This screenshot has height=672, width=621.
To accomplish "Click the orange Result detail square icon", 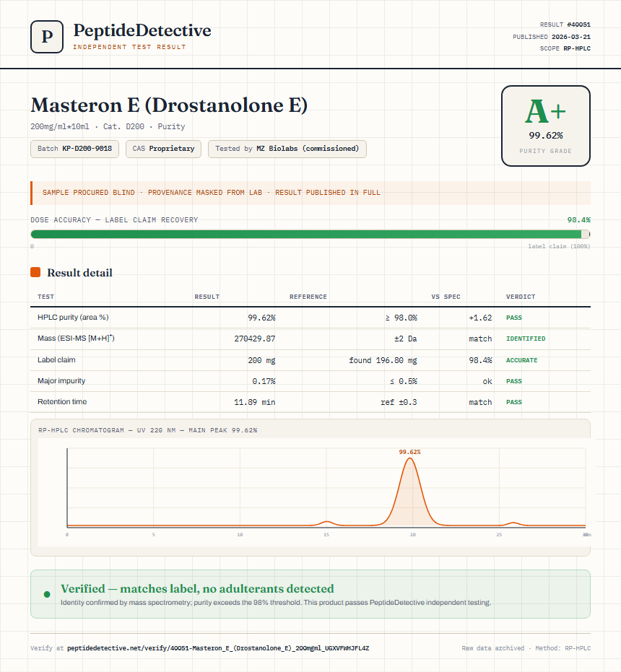I will click(x=35, y=272).
